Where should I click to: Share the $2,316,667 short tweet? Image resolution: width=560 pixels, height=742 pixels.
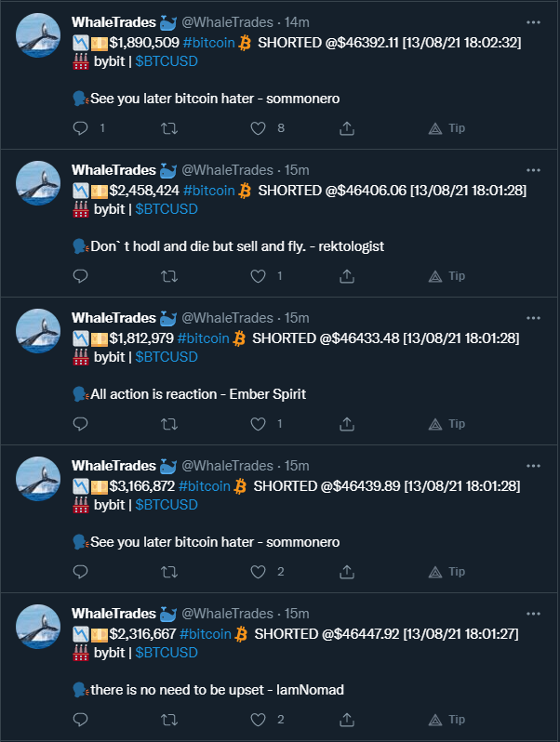point(346,720)
